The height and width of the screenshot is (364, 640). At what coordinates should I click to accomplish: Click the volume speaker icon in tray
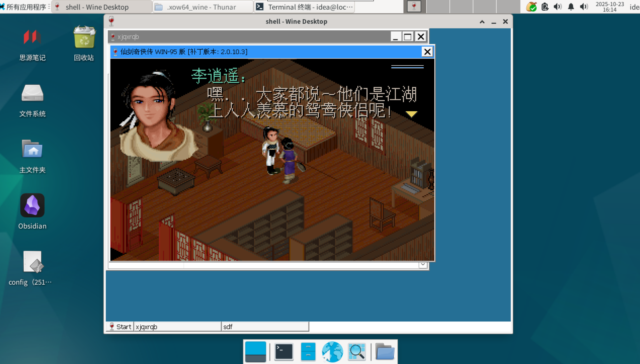557,7
